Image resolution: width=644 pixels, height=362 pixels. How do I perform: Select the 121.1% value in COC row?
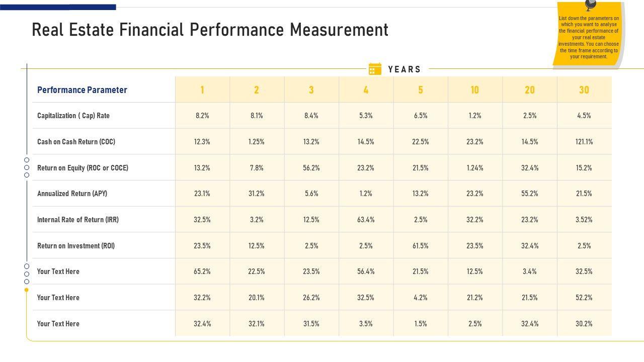pyautogui.click(x=584, y=142)
